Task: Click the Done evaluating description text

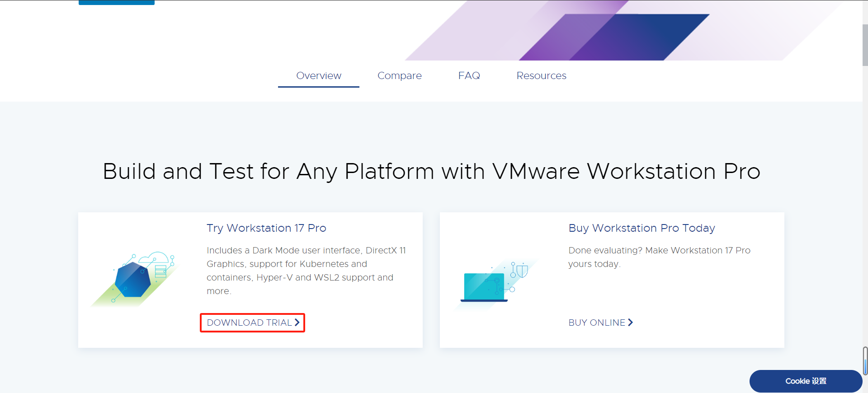Action: click(659, 257)
